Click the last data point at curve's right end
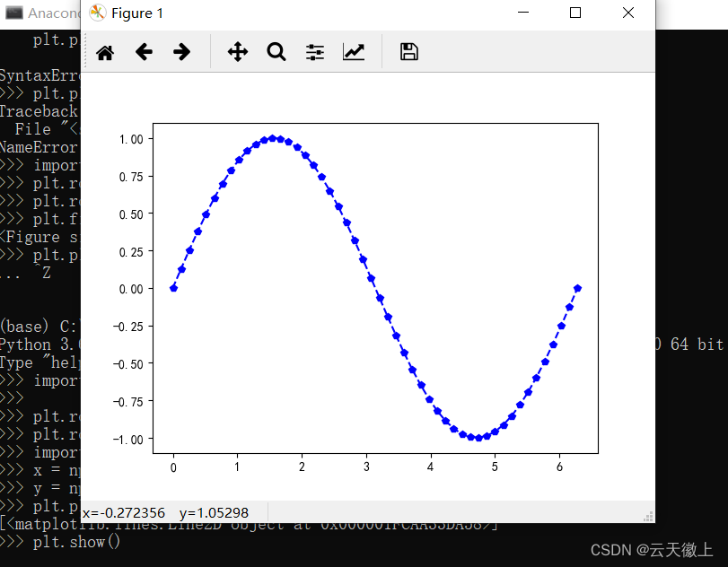This screenshot has width=728, height=567. (577, 288)
